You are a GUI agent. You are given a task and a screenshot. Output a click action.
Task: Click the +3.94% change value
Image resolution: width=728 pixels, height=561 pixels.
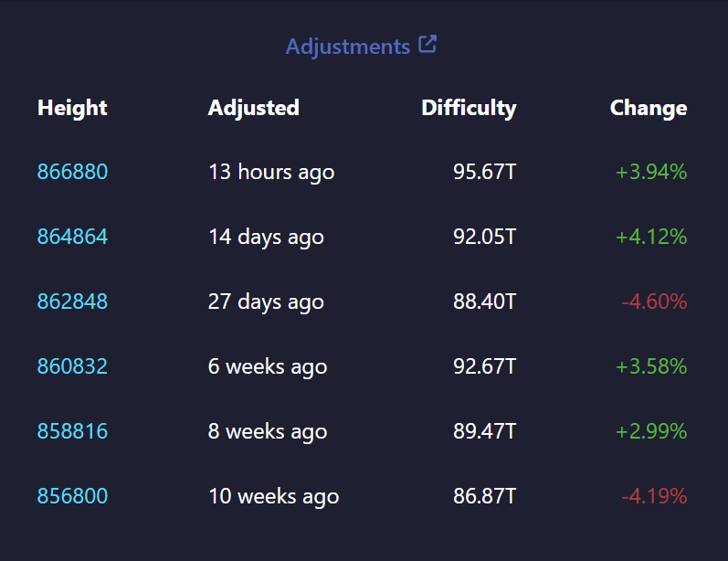coord(651,172)
